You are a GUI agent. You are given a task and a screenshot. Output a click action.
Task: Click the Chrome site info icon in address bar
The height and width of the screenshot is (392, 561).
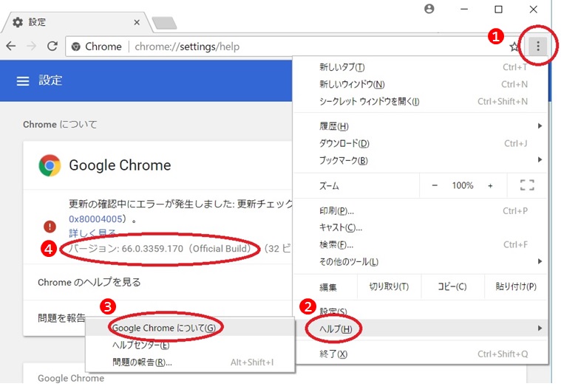coord(75,47)
